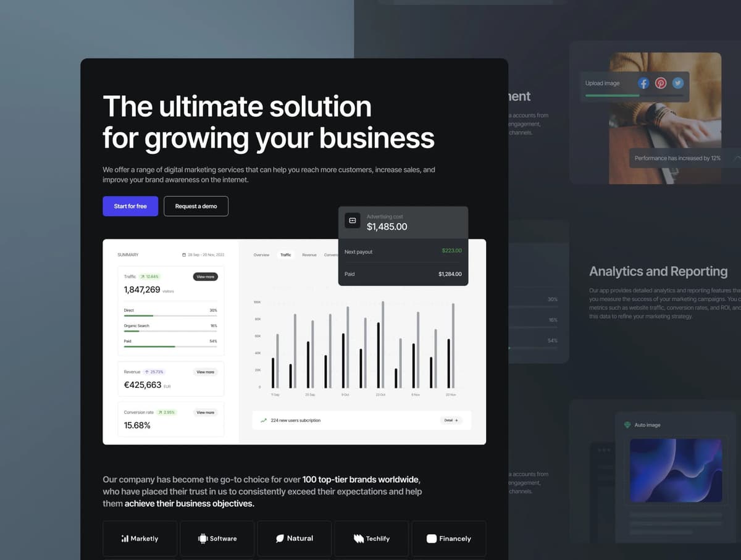Click the Pinterest icon in Upload image card
The height and width of the screenshot is (560, 741).
(661, 83)
